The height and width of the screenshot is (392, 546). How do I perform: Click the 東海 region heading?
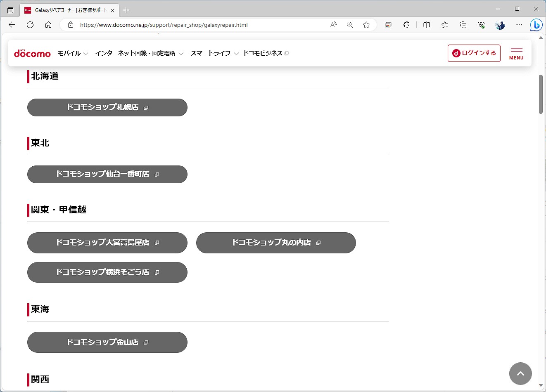(40, 309)
